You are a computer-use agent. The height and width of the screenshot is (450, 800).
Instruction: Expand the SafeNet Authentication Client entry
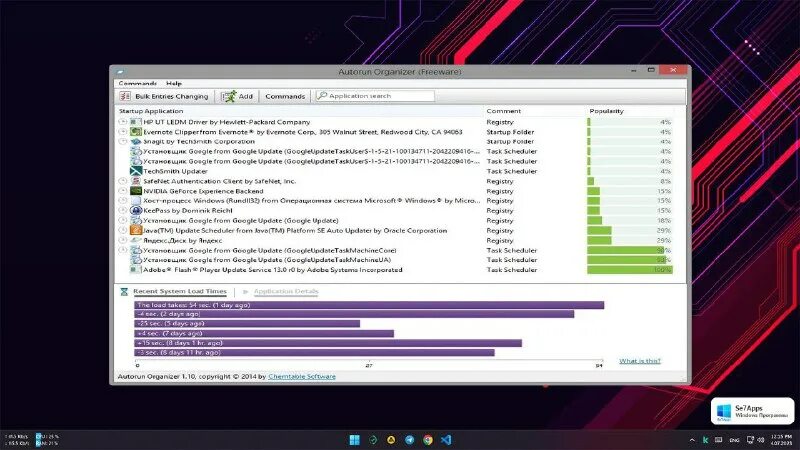tap(122, 181)
